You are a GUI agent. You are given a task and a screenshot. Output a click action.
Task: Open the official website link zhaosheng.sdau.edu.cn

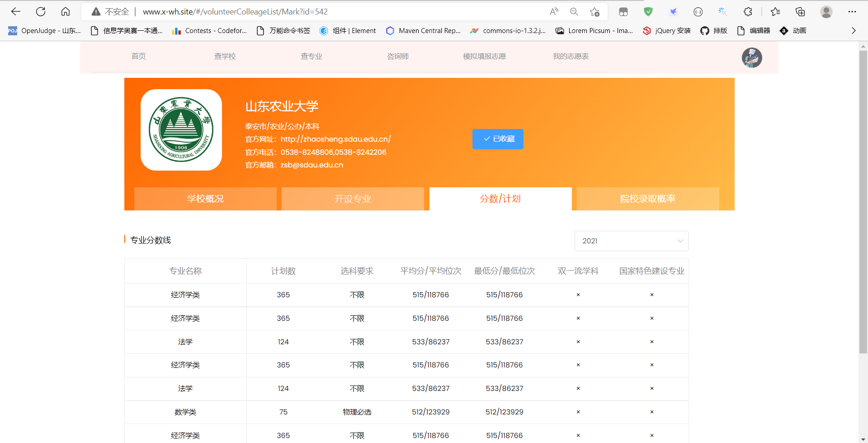point(335,139)
